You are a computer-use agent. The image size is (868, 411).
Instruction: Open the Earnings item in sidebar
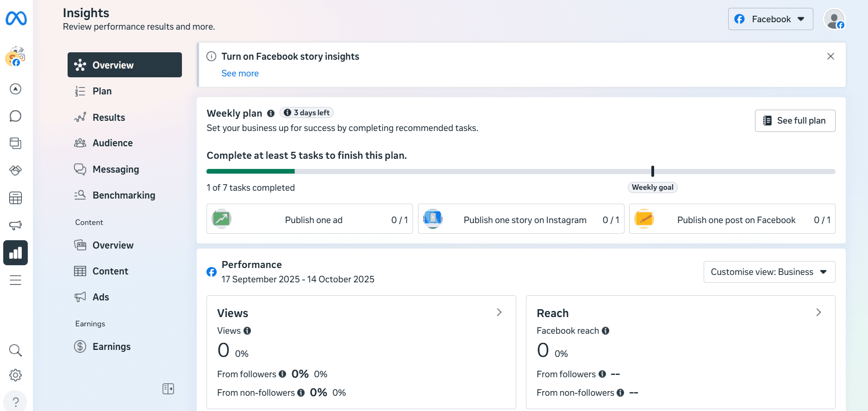click(125, 347)
